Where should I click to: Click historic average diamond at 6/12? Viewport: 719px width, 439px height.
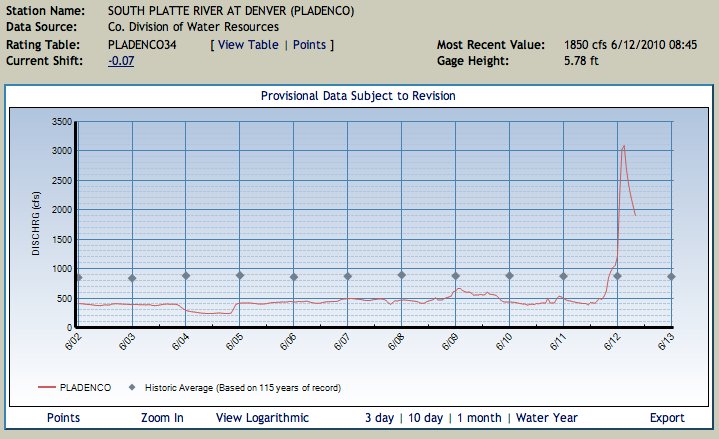618,276
